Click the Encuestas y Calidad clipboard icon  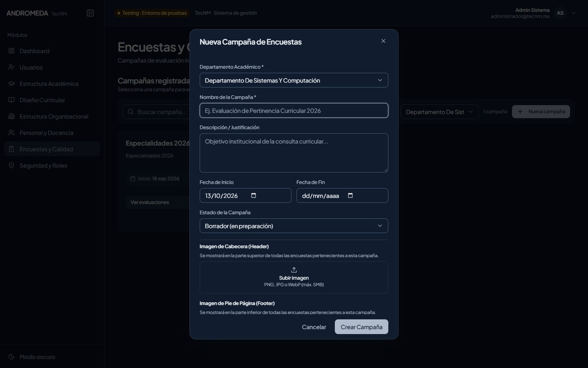pyautogui.click(x=11, y=149)
